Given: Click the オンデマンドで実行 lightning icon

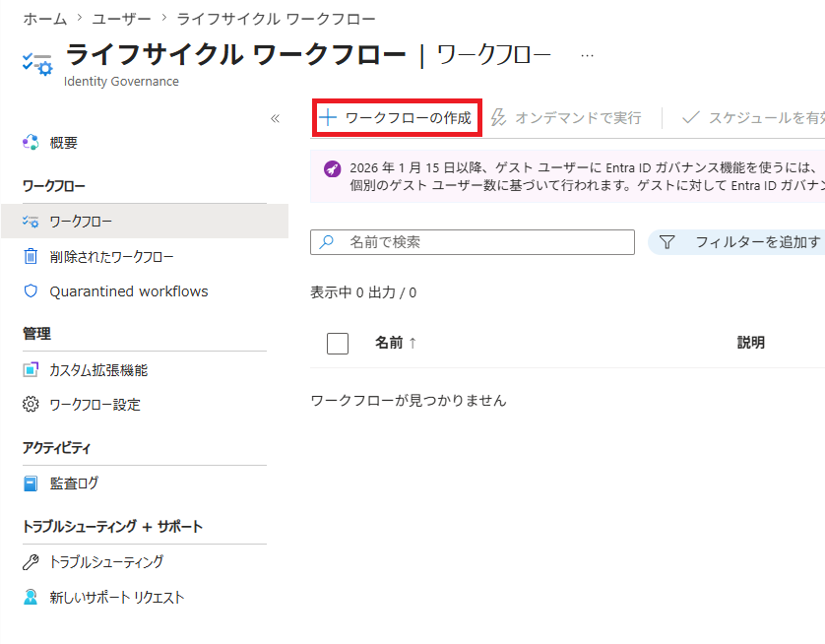Looking at the screenshot, I should [498, 117].
